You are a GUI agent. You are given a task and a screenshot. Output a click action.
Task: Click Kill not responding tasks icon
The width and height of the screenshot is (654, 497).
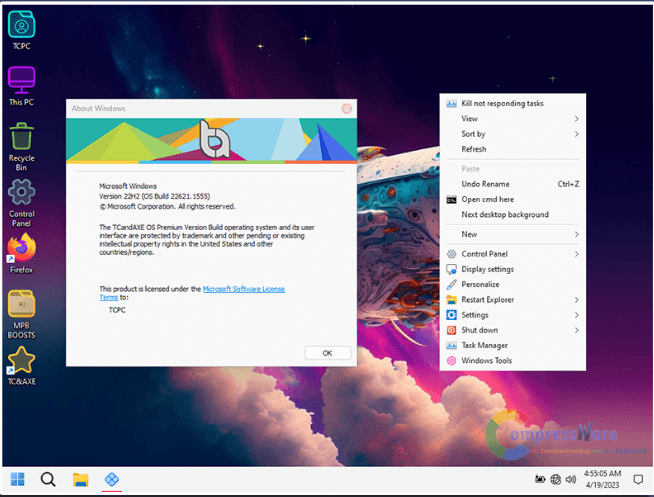click(451, 103)
